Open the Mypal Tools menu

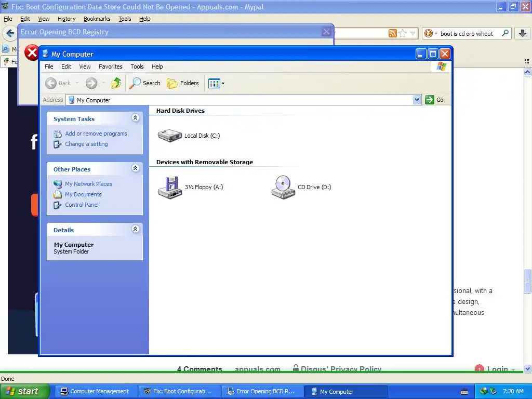point(125,19)
